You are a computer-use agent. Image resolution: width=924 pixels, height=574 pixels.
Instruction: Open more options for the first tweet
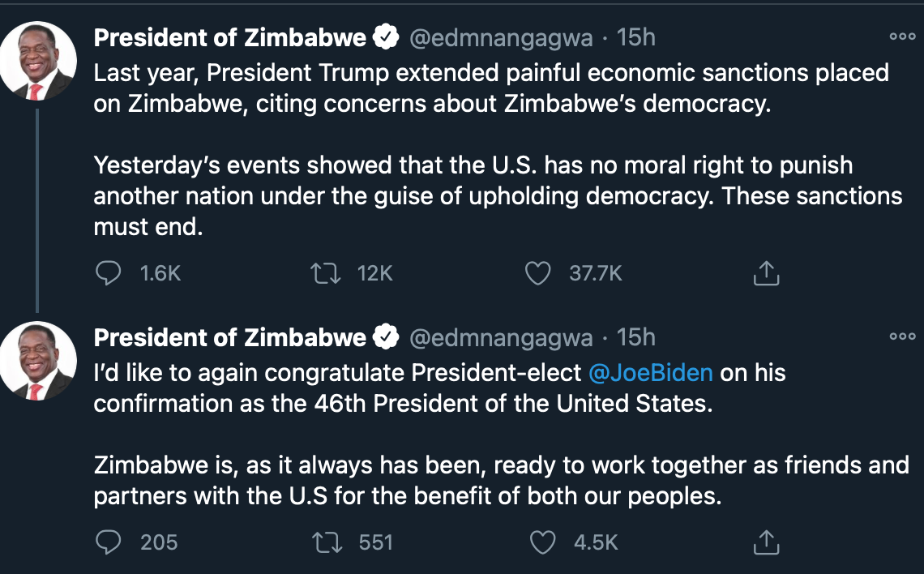coord(901,36)
